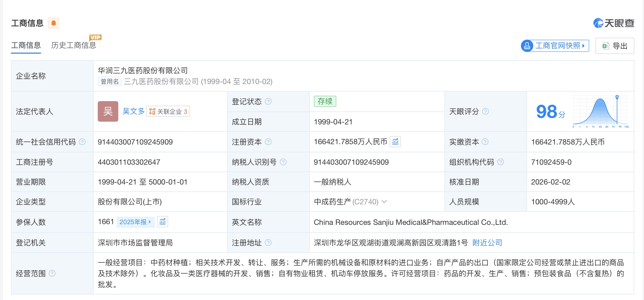This screenshot has width=644, height=300.
Task: Open the 2025年报 annual report tag
Action: [x=135, y=222]
